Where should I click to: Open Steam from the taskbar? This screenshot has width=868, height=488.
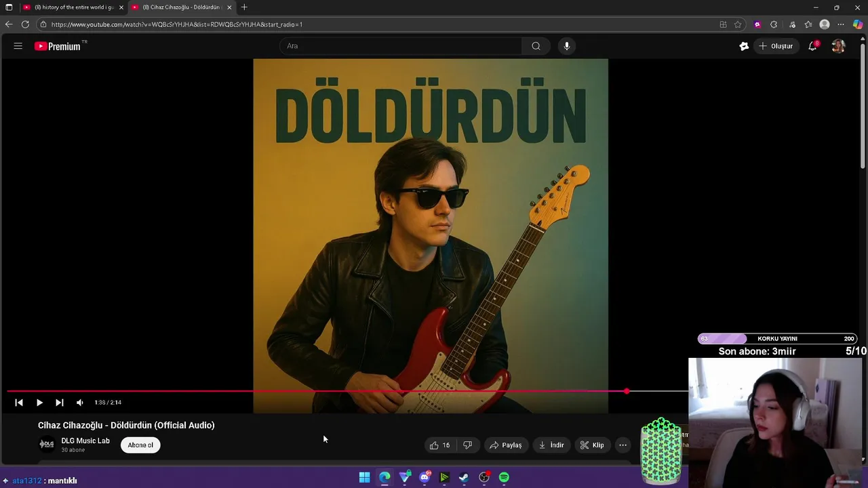[x=464, y=477]
